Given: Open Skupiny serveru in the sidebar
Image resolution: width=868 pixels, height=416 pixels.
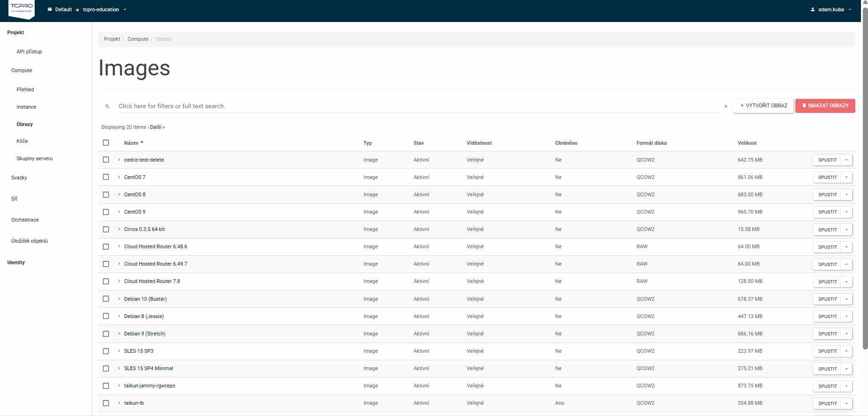Looking at the screenshot, I should point(35,158).
